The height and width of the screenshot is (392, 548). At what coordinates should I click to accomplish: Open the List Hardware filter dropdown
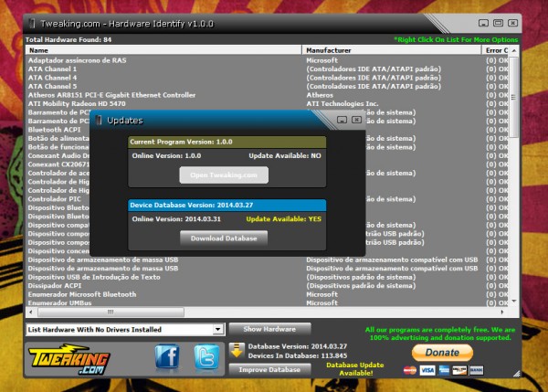point(217,329)
